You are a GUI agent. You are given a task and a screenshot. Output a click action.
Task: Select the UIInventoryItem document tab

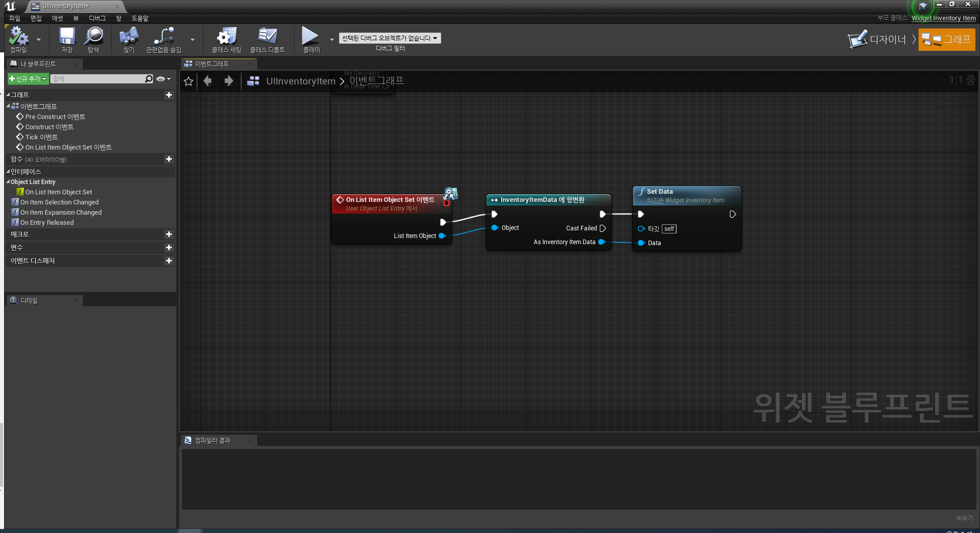click(x=75, y=6)
